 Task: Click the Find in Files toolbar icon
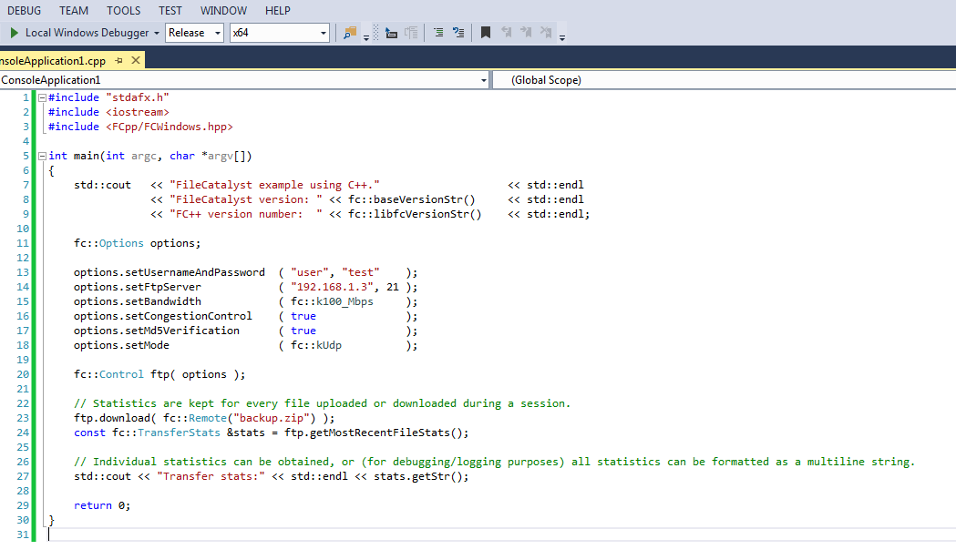click(350, 33)
